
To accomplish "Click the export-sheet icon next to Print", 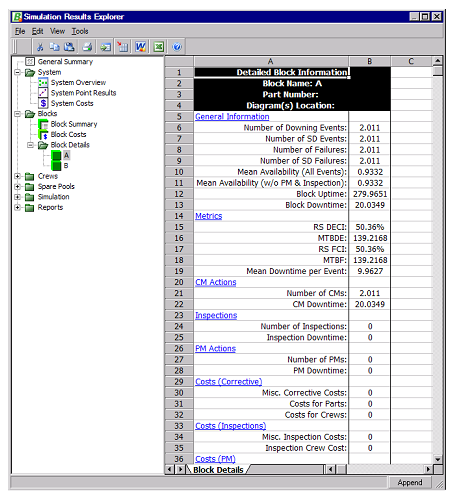I will (x=106, y=47).
